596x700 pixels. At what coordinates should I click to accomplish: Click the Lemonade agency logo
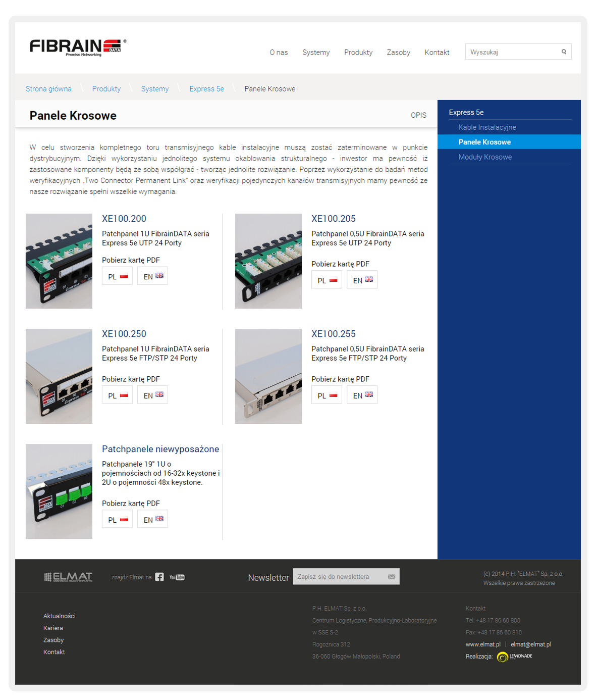515,657
